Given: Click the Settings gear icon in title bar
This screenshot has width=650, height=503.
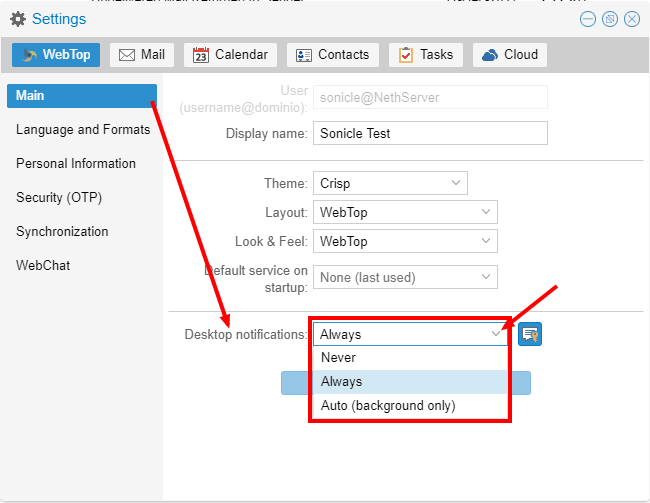Looking at the screenshot, I should pos(18,19).
